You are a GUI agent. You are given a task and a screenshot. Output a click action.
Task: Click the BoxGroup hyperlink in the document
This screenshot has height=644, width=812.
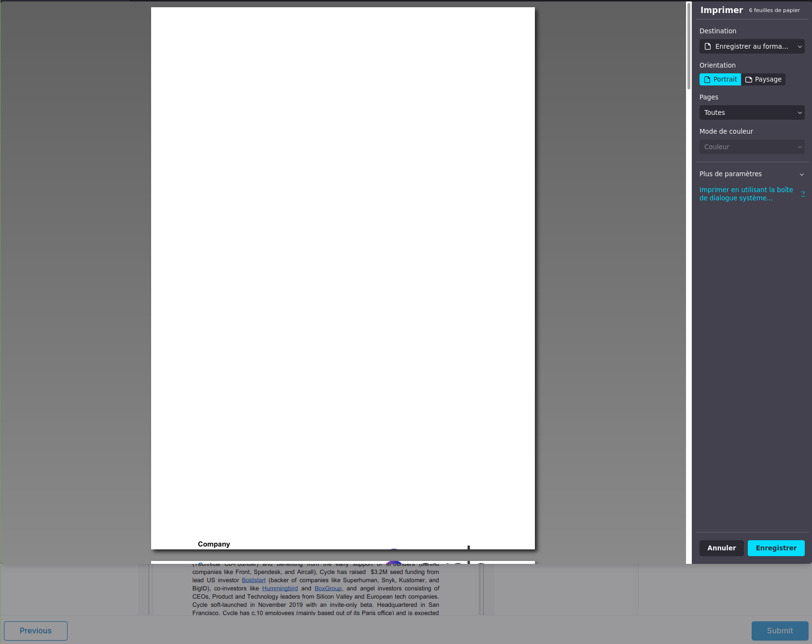(x=328, y=588)
